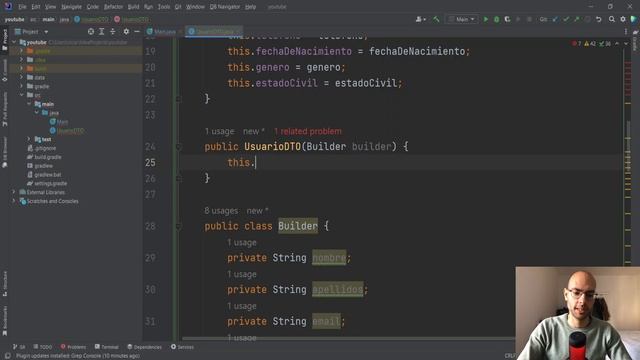Viewport: 640px width, 360px height.
Task: Open the Project view selector dropdown
Action: [31, 31]
